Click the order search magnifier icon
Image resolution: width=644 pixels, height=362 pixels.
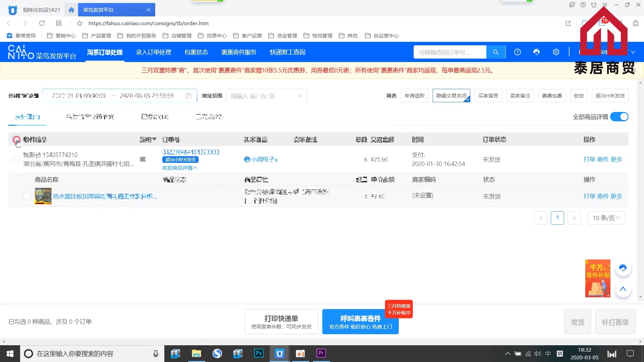(496, 52)
